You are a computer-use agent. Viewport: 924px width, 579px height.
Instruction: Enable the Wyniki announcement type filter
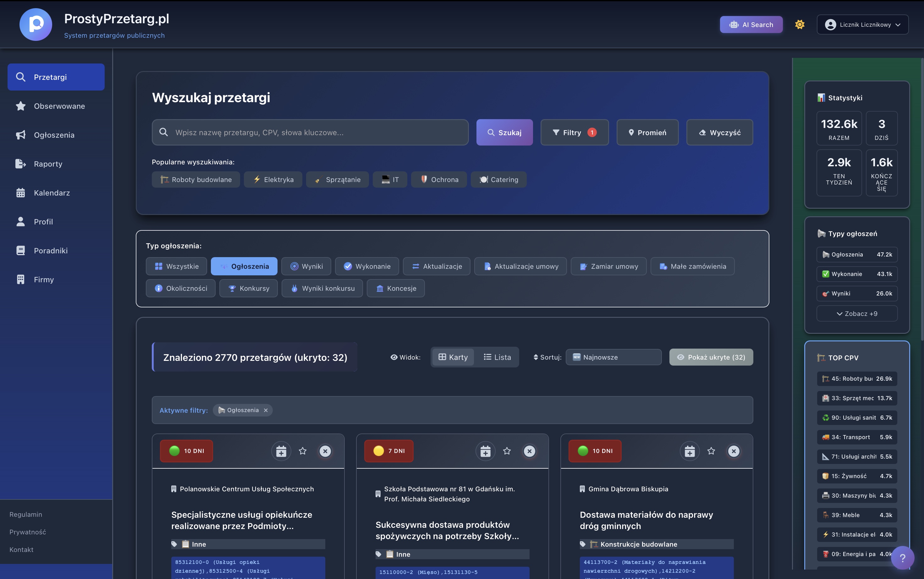[306, 266]
